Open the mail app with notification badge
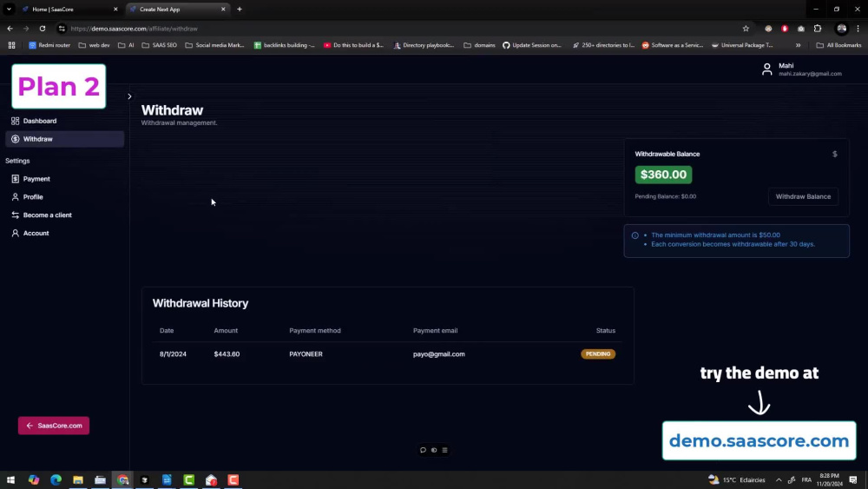The image size is (868, 489). tap(211, 480)
